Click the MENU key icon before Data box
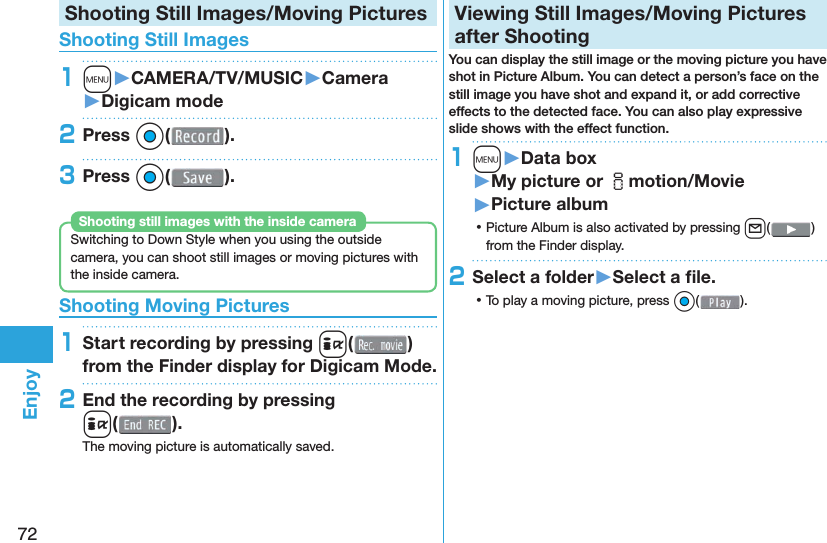This screenshot has width=827, height=543. 487,158
